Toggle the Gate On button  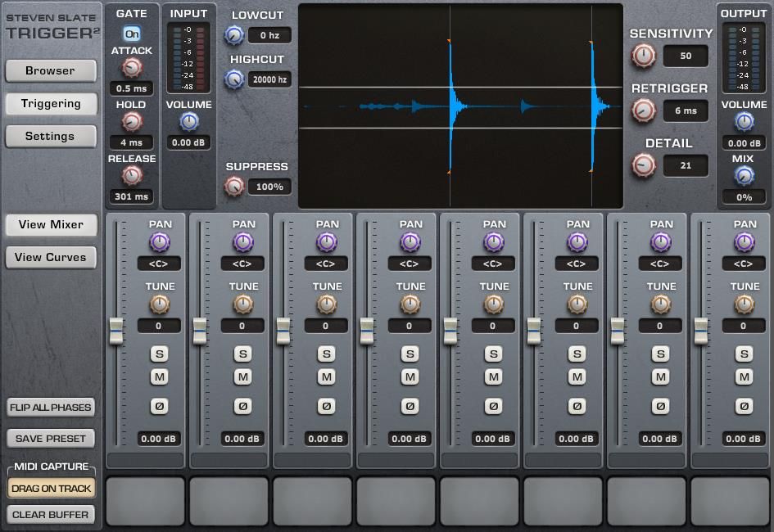132,34
